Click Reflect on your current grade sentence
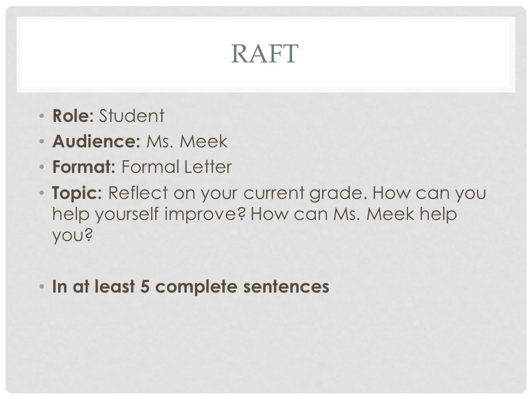Viewport: 532px width, 399px height. 238,193
